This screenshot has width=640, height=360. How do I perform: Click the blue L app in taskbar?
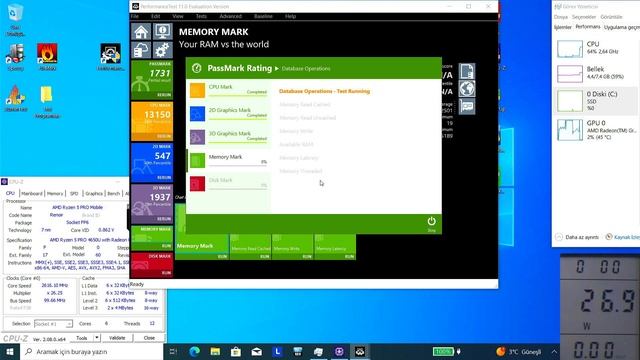278,351
